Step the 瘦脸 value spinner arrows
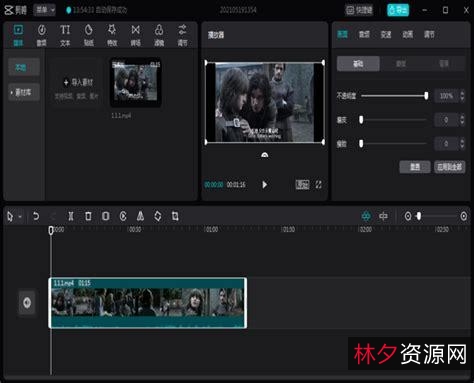The width and height of the screenshot is (474, 383). [x=462, y=144]
